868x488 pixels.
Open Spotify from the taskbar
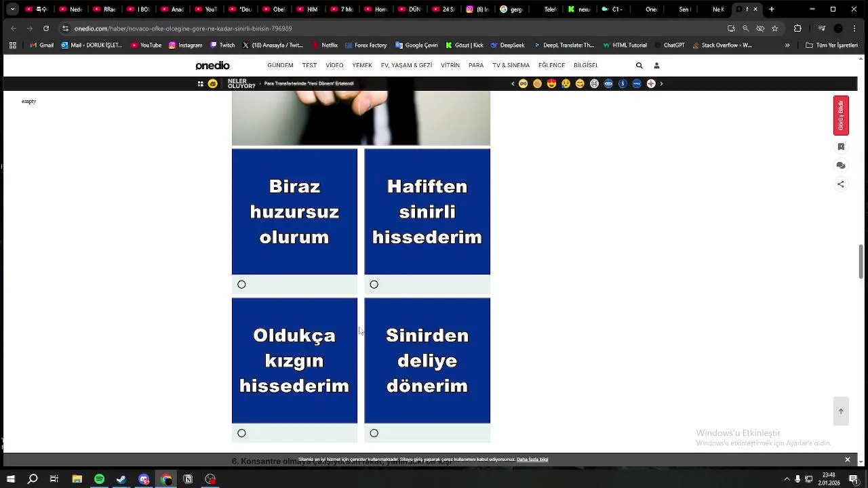point(99,479)
